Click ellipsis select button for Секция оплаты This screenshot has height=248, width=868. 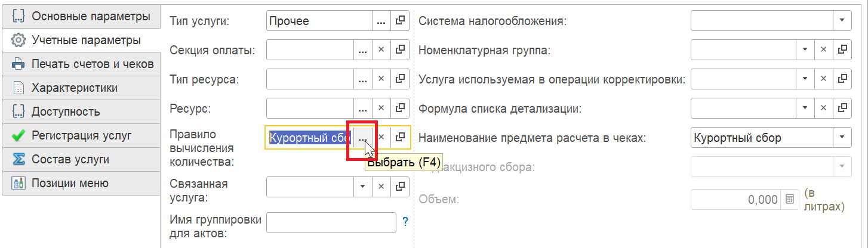pyautogui.click(x=362, y=50)
